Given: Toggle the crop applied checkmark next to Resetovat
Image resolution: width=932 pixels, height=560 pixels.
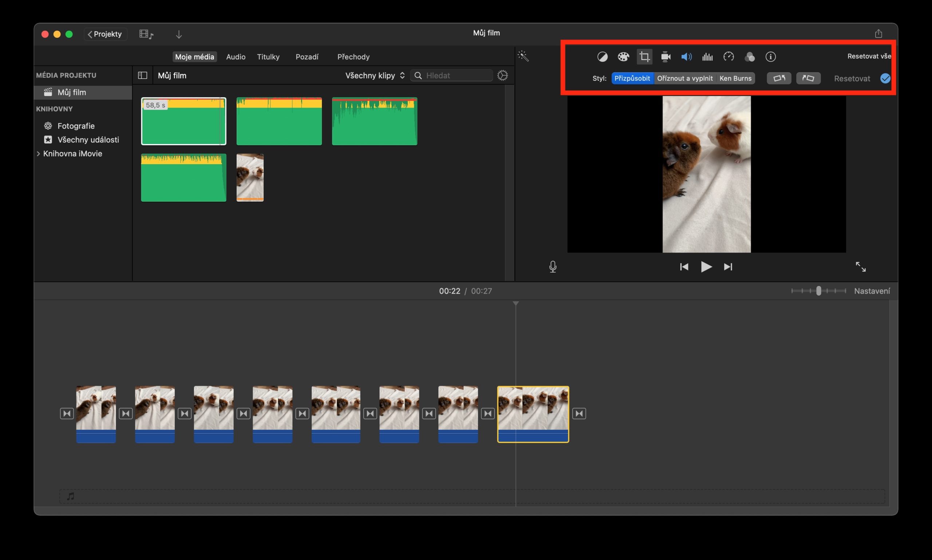Looking at the screenshot, I should pos(885,78).
